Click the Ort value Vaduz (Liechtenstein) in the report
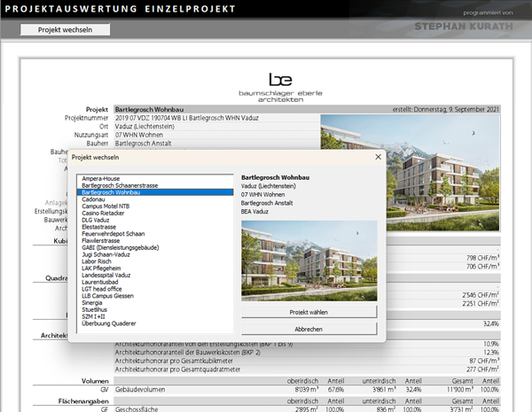Image resolution: width=532 pixels, height=412 pixels. point(145,127)
